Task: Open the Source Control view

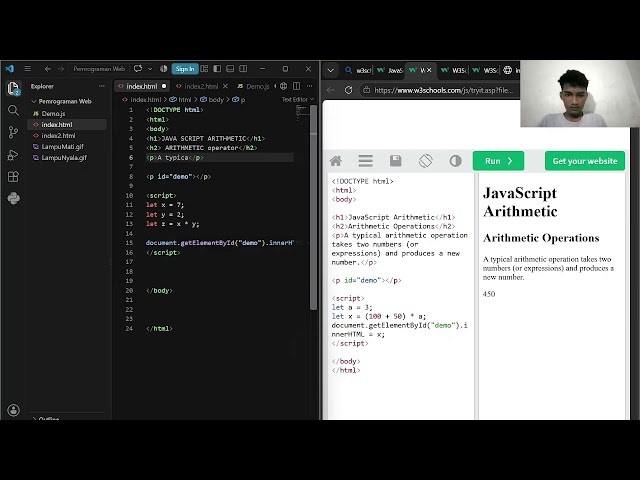Action: click(13, 132)
